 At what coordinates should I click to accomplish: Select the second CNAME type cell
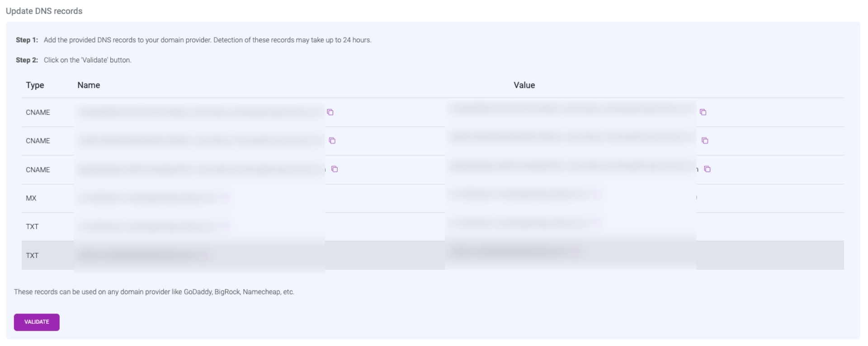38,141
